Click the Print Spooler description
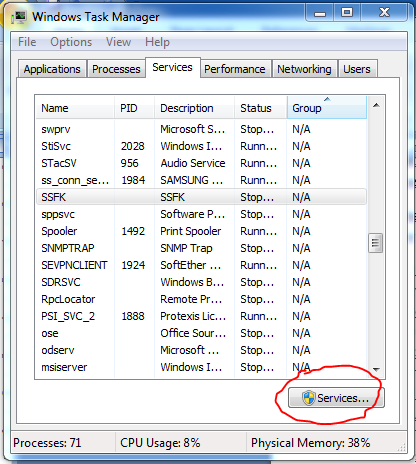The width and height of the screenshot is (416, 464). coord(191,231)
